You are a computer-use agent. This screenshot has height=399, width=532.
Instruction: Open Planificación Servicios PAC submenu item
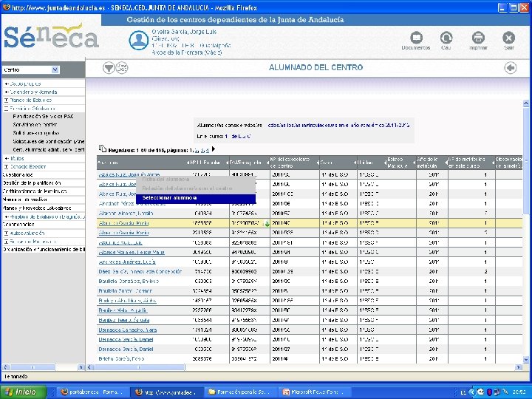point(44,117)
